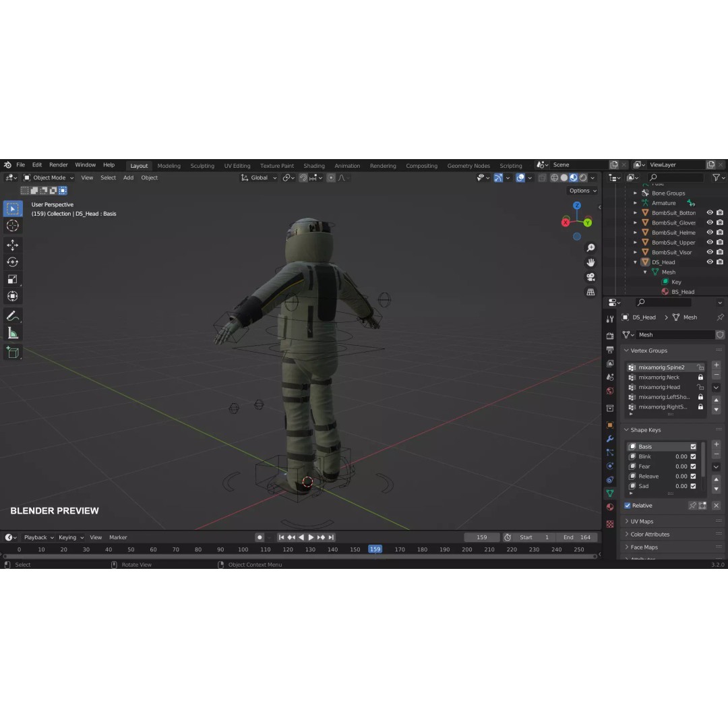Open the Material properties tab
This screenshot has height=728, width=728.
click(x=610, y=507)
